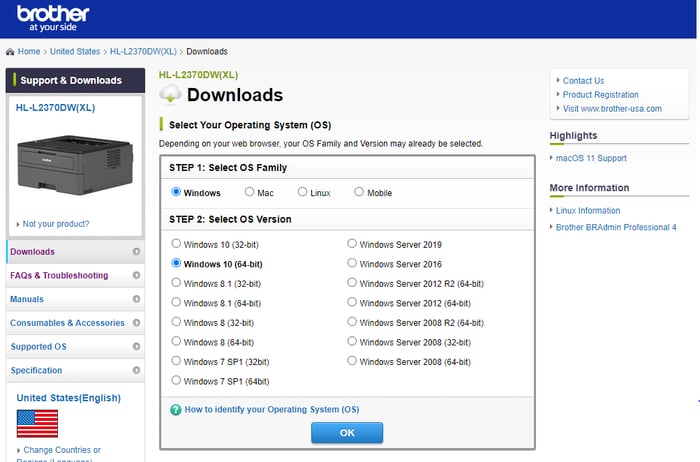700x462 pixels.
Task: Open Consumables & Accessories in sidebar
Action: point(75,323)
